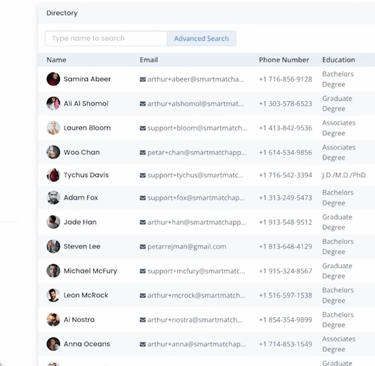Open the Michael McFury name entry
Viewport: 375px width, 366px height.
[90, 271]
